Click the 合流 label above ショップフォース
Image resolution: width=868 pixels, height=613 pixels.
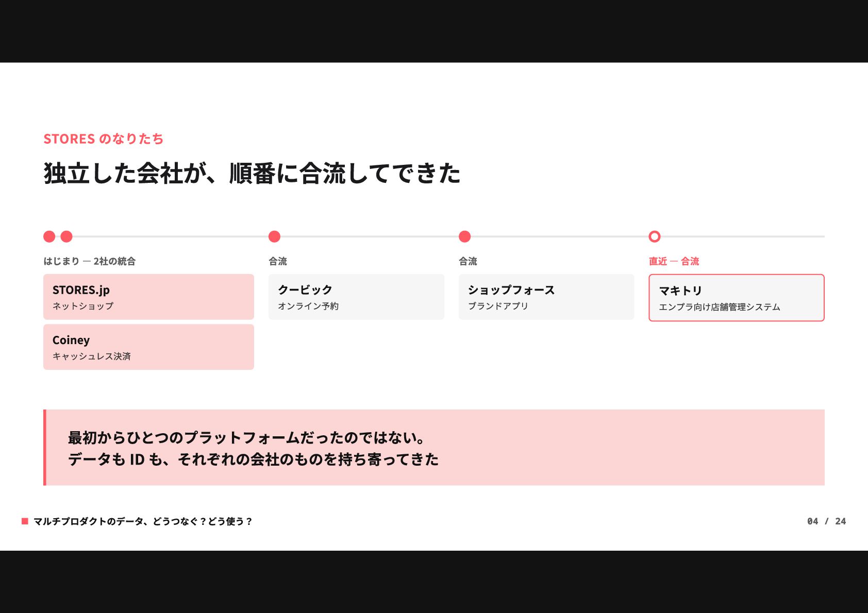click(468, 261)
